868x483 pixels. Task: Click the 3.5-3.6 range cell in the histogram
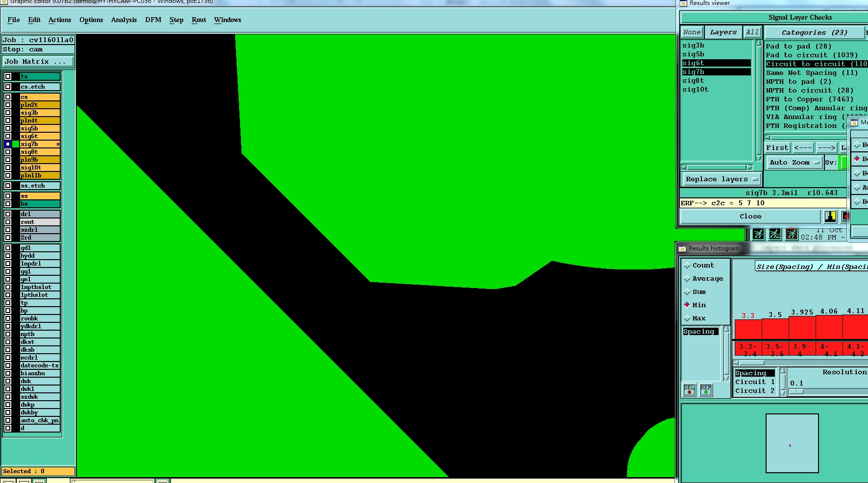pos(775,349)
